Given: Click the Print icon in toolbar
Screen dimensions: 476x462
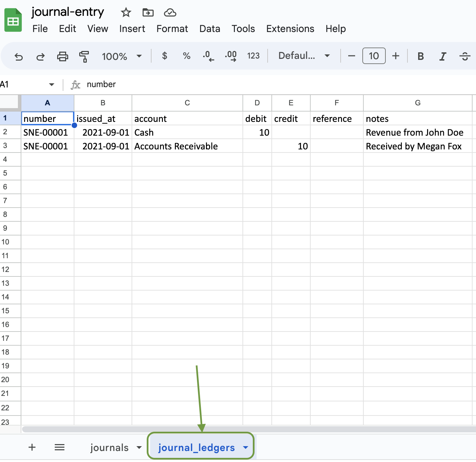Looking at the screenshot, I should pyautogui.click(x=62, y=56).
